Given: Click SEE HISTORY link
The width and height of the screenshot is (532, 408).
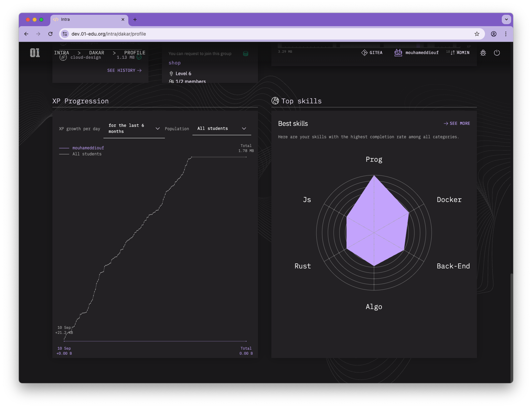Looking at the screenshot, I should click(x=124, y=70).
